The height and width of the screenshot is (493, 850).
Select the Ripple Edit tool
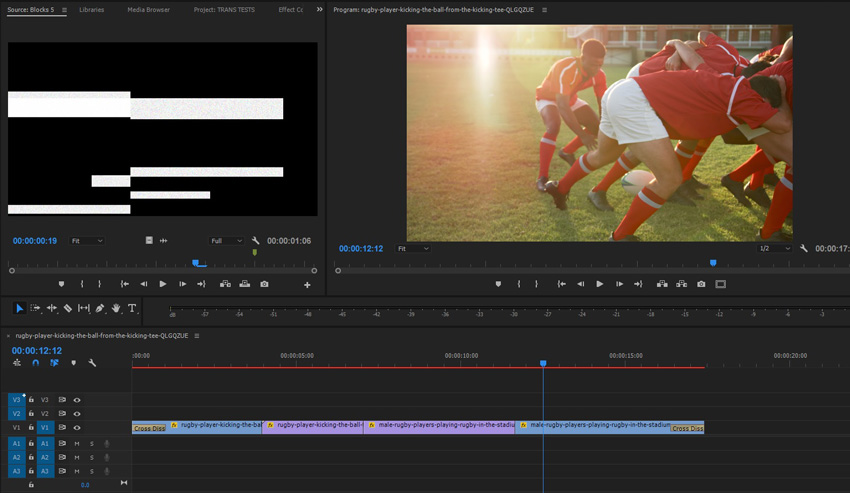51,308
